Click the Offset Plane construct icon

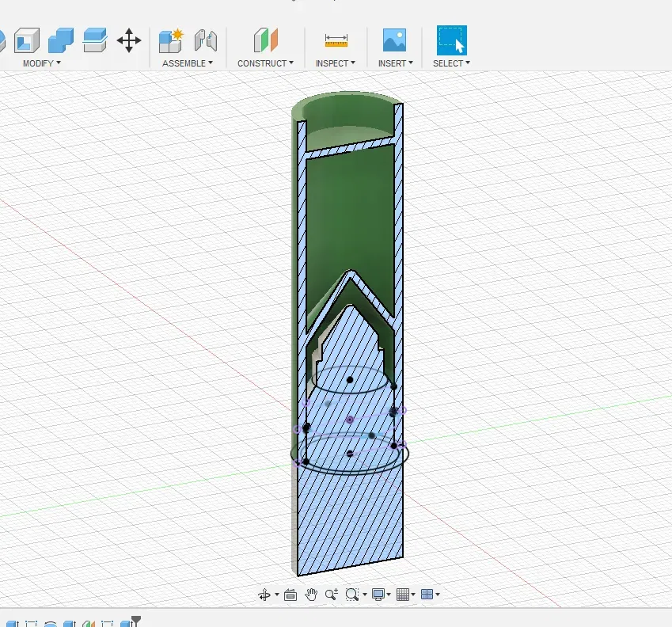(265, 40)
